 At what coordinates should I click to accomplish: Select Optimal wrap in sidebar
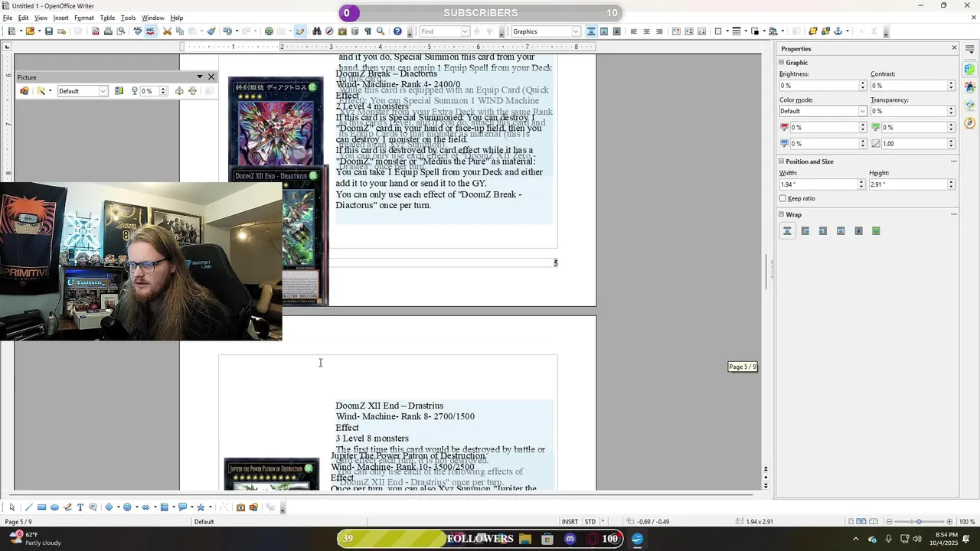[x=876, y=231]
